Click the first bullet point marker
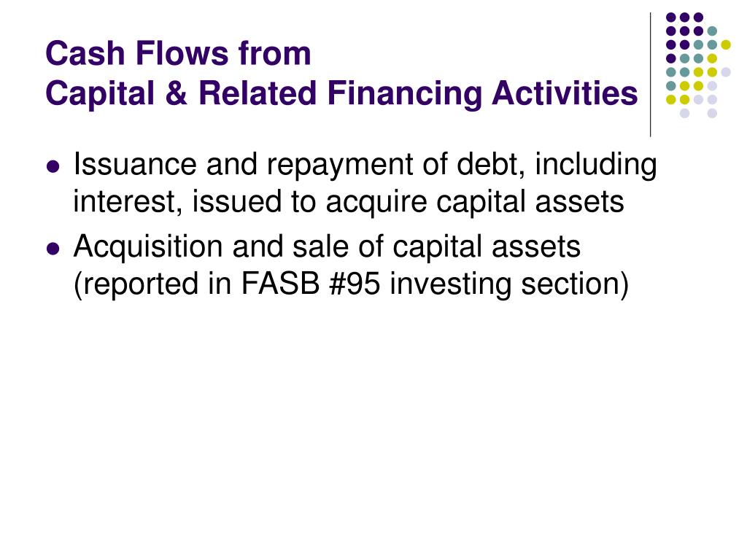The height and width of the screenshot is (560, 747). pos(53,167)
